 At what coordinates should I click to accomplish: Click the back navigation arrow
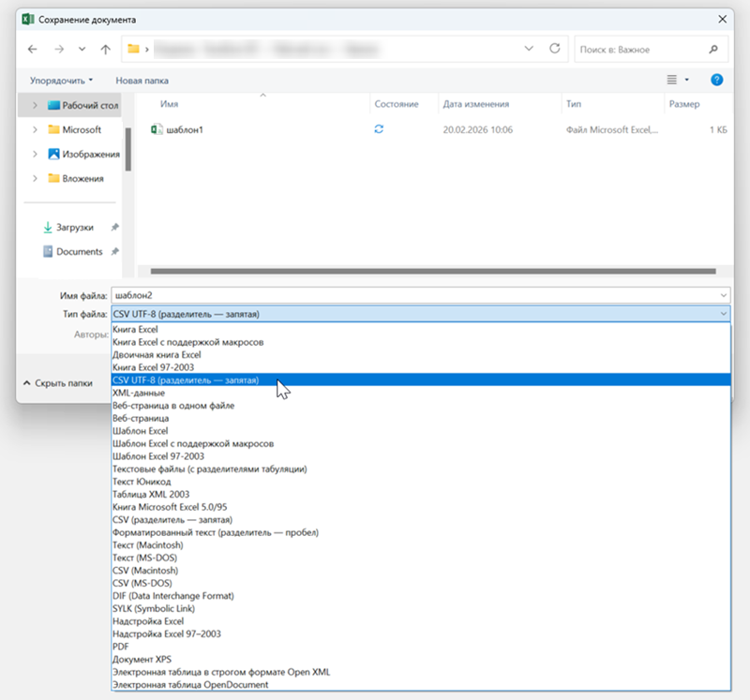coord(33,49)
